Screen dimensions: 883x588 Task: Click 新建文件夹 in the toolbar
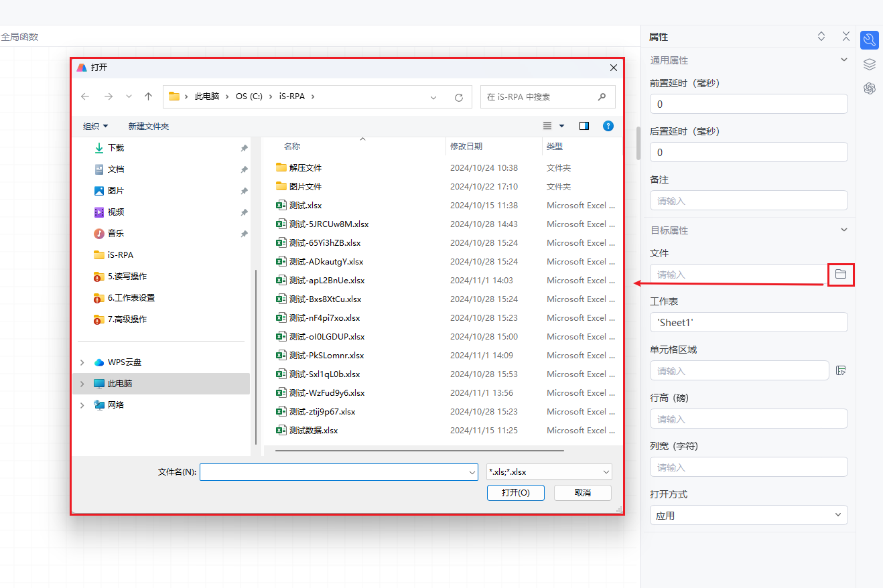click(149, 127)
